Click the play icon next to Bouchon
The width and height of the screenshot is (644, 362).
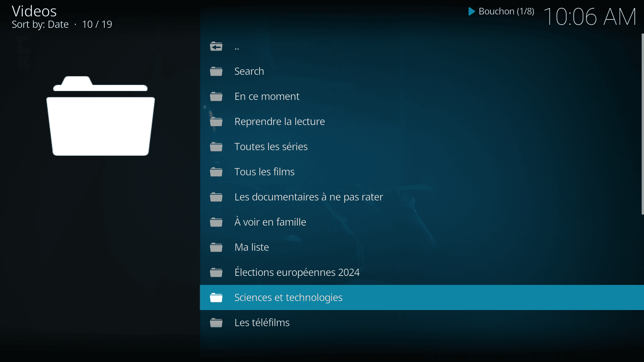point(471,11)
